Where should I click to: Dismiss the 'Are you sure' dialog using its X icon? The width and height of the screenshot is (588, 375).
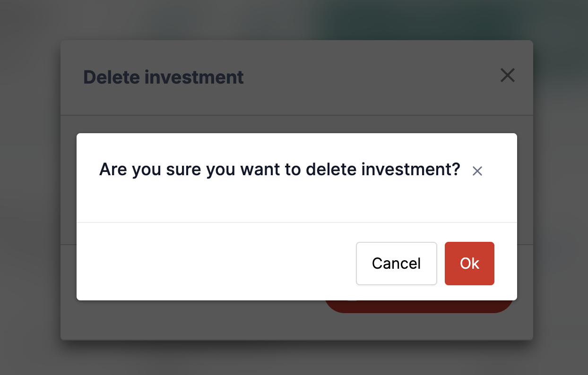[x=477, y=171]
